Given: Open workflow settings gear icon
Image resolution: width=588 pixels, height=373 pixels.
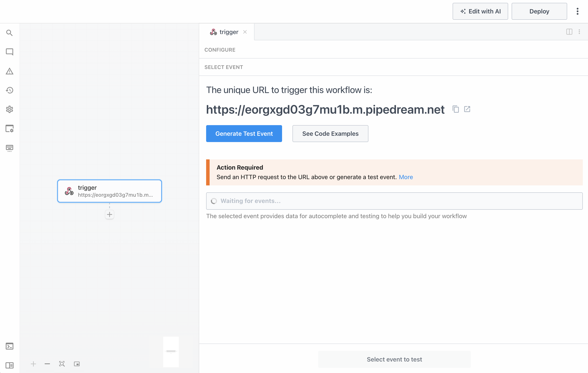Looking at the screenshot, I should (9, 109).
